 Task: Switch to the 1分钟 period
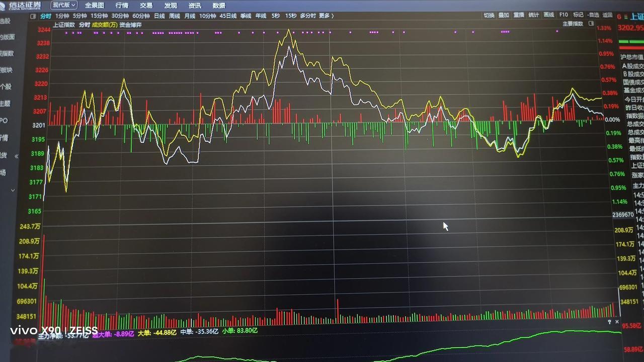click(x=62, y=16)
